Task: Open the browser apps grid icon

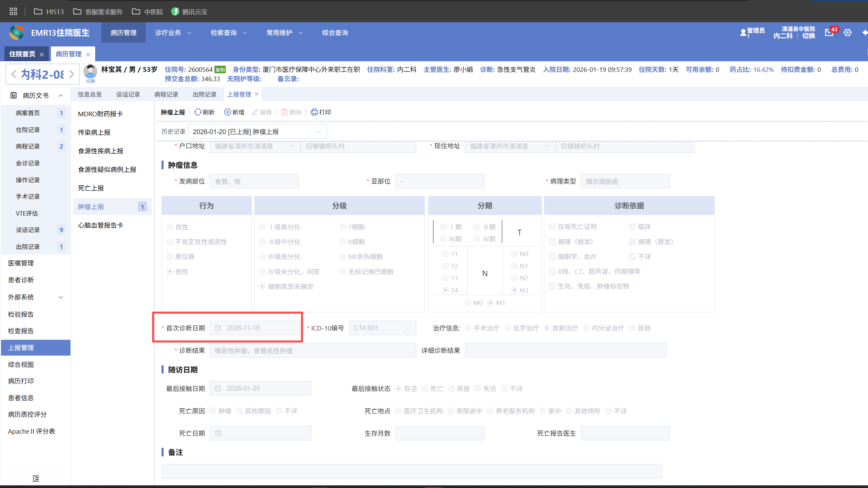Action: click(x=13, y=12)
